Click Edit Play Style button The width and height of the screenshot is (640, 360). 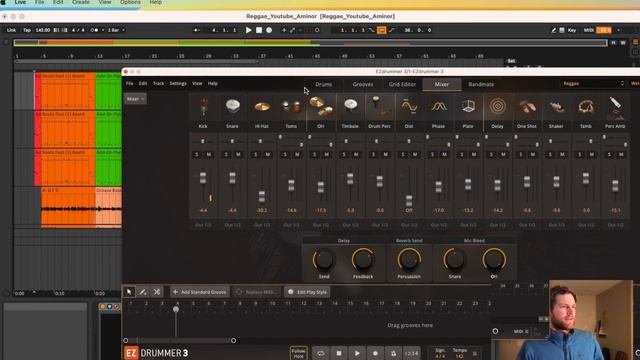pos(307,292)
